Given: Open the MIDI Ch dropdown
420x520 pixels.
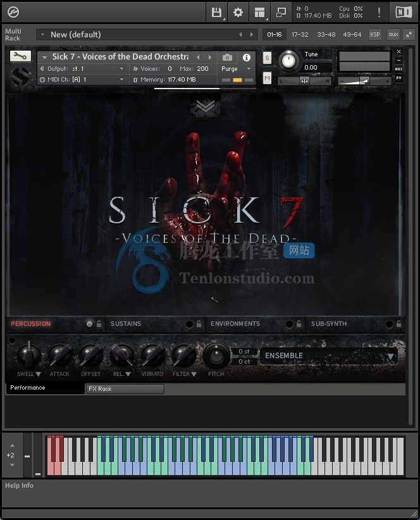Looking at the screenshot, I should click(x=121, y=80).
